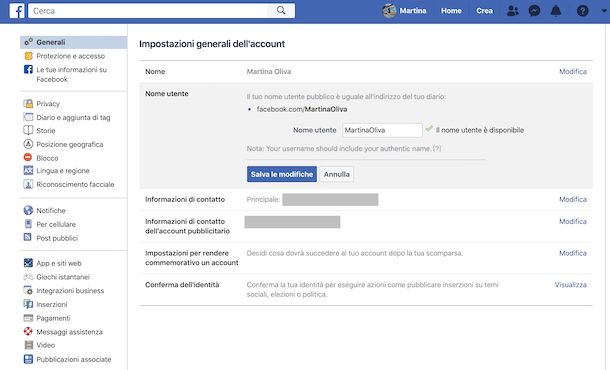This screenshot has height=370, width=610.
Task: Click the search magnifier icon
Action: point(281,11)
